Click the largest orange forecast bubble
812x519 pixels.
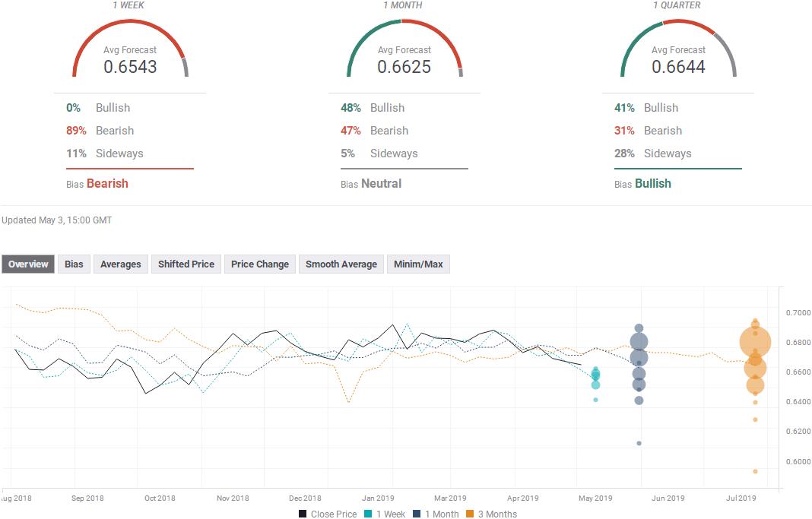tap(755, 343)
